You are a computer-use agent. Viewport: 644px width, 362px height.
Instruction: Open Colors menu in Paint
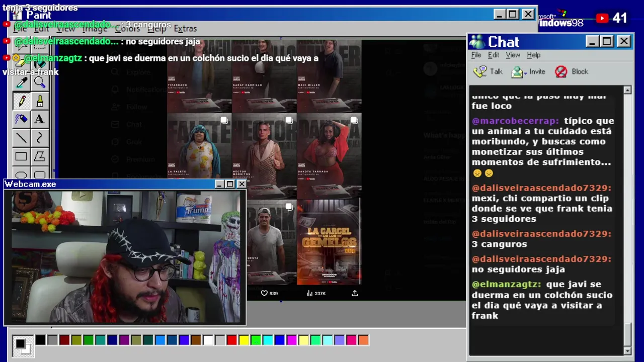point(127,29)
